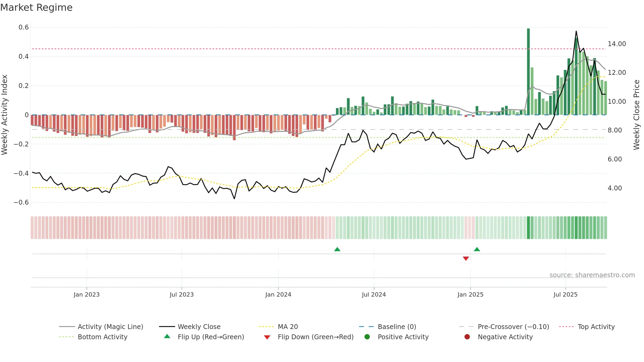Image resolution: width=644 pixels, height=362 pixels.
Task: Toggle the MA 20 legend entry
Action: [x=278, y=327]
